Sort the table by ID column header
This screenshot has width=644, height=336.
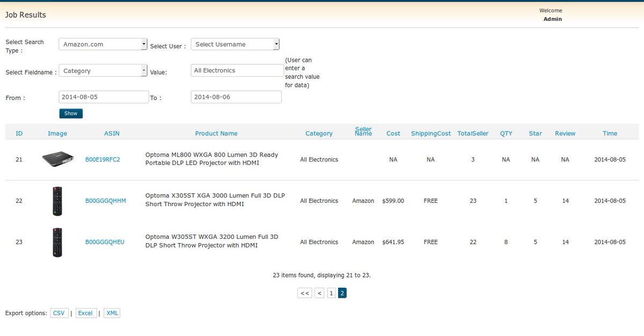19,133
